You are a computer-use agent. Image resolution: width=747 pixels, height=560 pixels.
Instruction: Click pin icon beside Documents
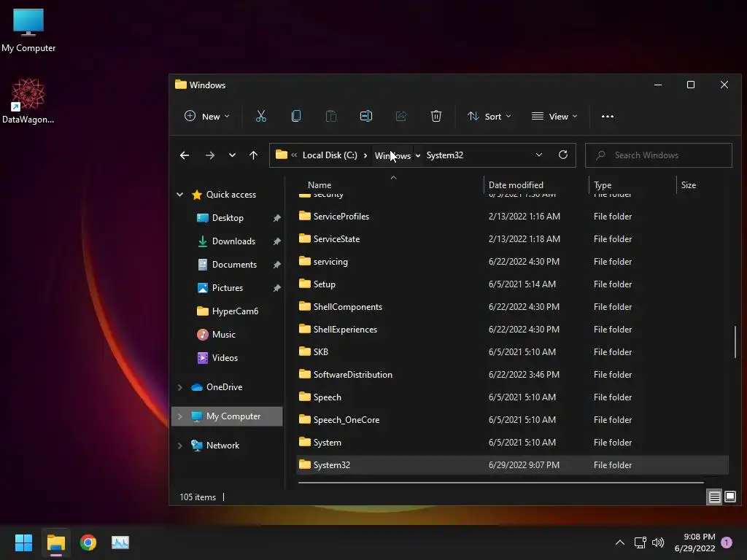coord(276,265)
